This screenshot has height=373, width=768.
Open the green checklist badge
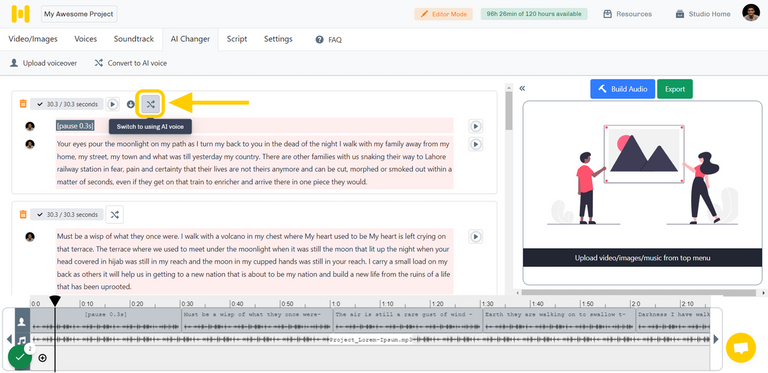[20, 357]
